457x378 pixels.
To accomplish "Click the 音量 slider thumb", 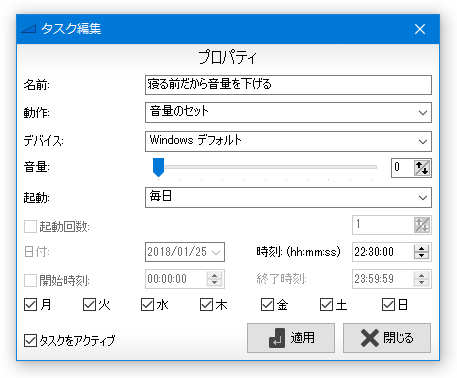I will click(158, 167).
